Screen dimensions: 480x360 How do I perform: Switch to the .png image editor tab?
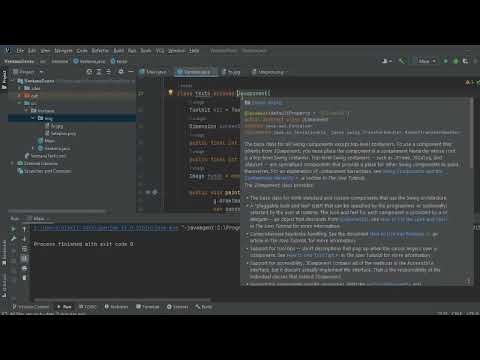[268, 72]
